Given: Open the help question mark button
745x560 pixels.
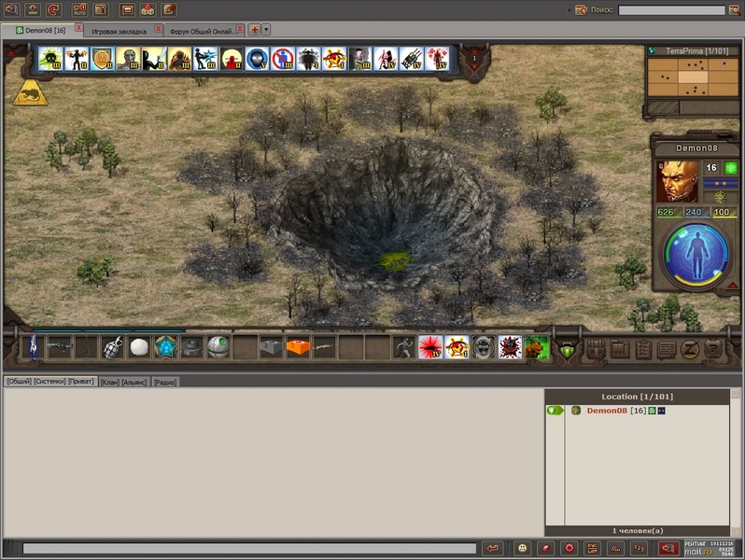Looking at the screenshot, I should click(x=712, y=350).
